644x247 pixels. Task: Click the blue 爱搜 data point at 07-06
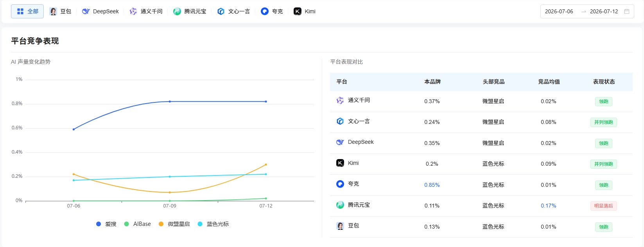tap(74, 129)
